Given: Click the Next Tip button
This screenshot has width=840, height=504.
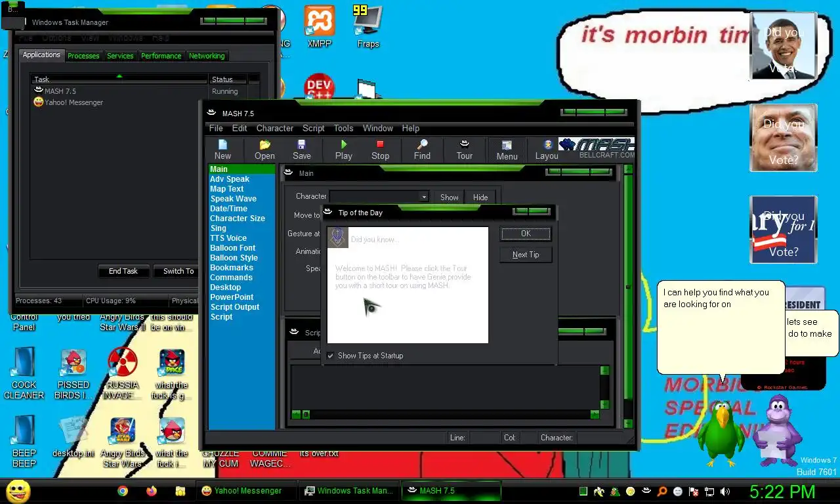Looking at the screenshot, I should [526, 255].
